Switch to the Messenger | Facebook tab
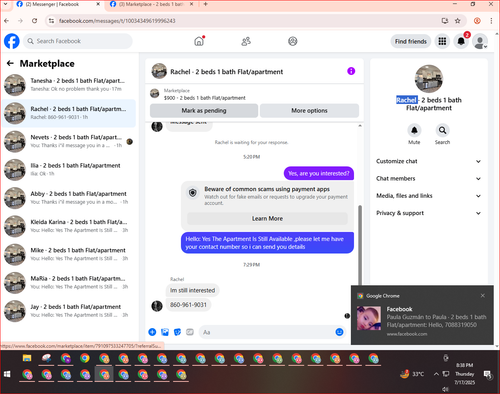The height and width of the screenshot is (394, 500). click(x=58, y=4)
